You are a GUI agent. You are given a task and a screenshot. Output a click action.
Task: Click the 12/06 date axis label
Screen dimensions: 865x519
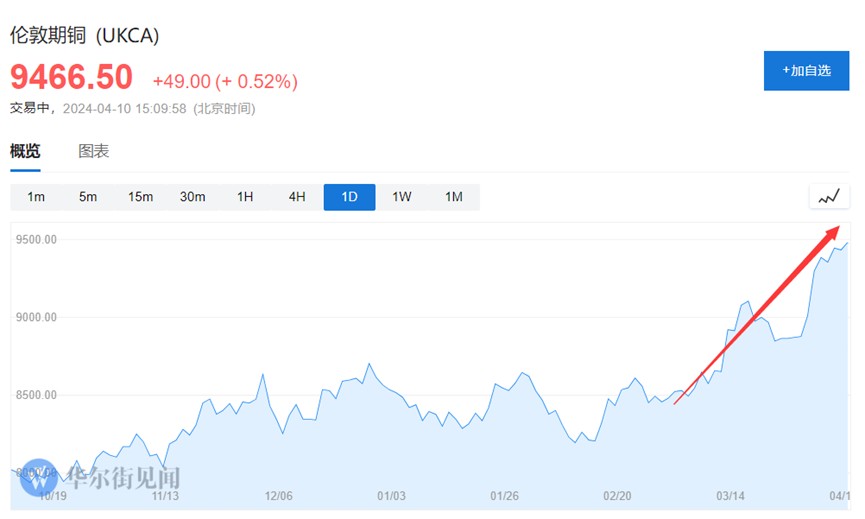(x=277, y=496)
